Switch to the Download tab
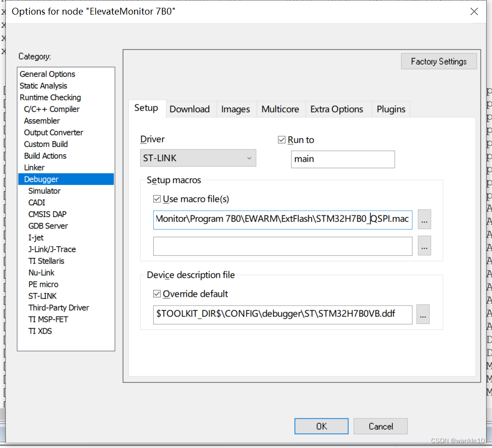This screenshot has height=448, width=492. (190, 109)
